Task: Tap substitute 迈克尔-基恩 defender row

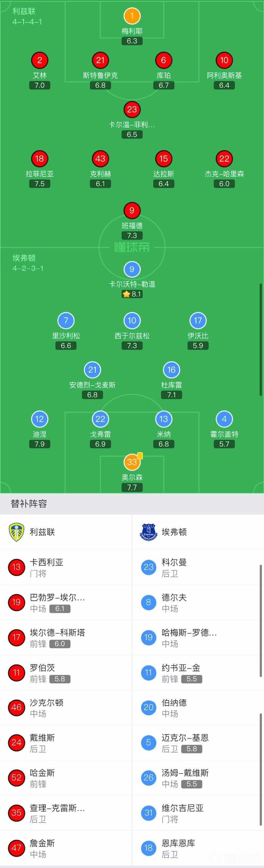Action: coord(198,743)
